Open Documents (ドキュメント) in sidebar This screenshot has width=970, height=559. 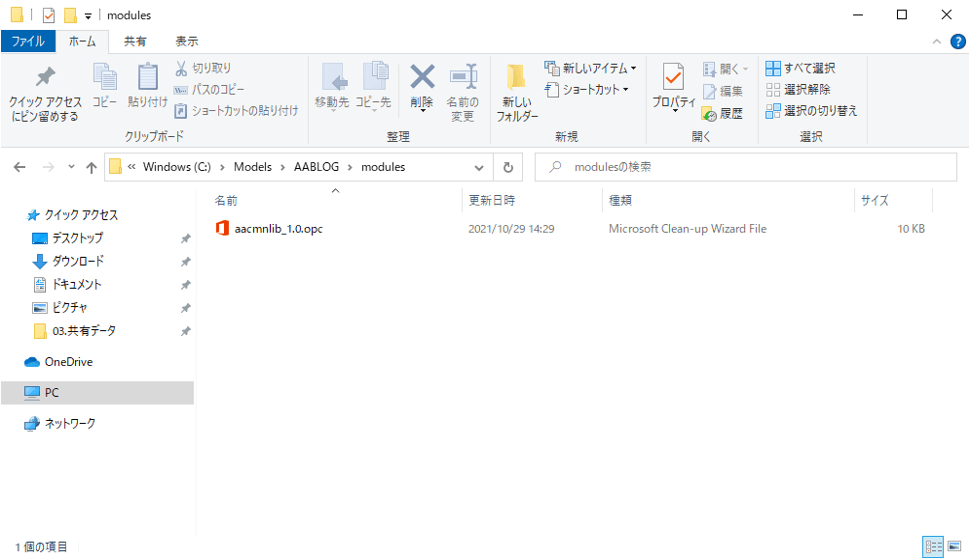point(76,284)
